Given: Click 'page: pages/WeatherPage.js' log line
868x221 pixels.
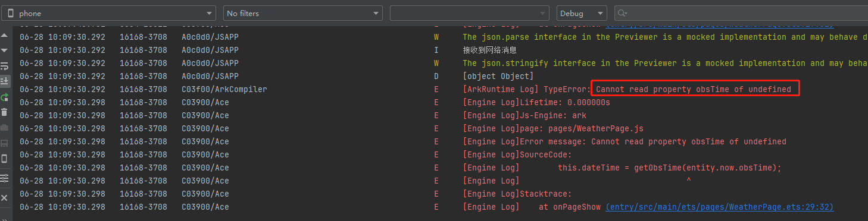Looking at the screenshot, I should [x=553, y=128].
